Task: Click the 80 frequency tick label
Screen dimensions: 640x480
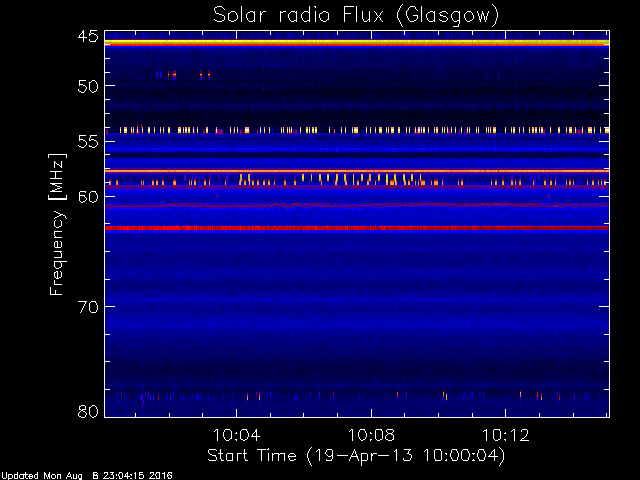Action: pos(88,411)
